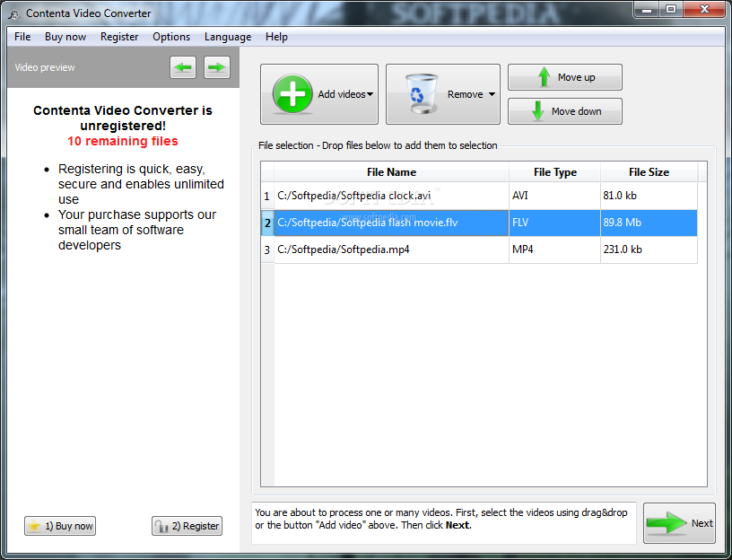
Task: Sort by File Type column header
Action: point(554,172)
